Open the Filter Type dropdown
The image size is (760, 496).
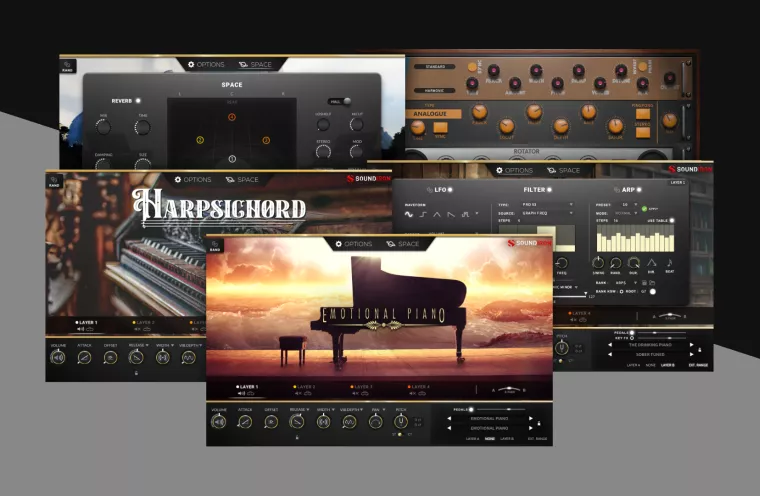[x=548, y=205]
